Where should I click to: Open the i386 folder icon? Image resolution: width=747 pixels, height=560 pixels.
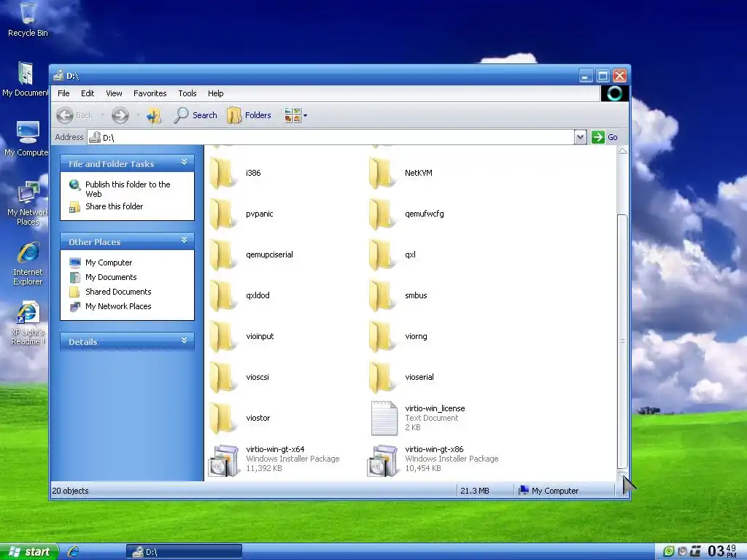coord(223,173)
